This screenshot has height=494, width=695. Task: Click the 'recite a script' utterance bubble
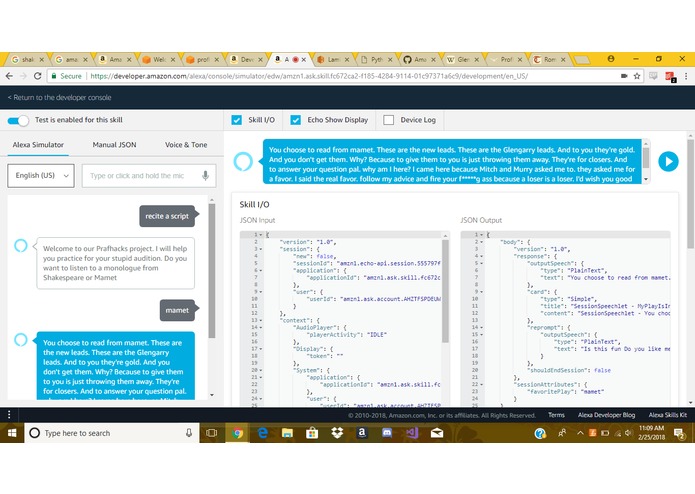pos(167,216)
